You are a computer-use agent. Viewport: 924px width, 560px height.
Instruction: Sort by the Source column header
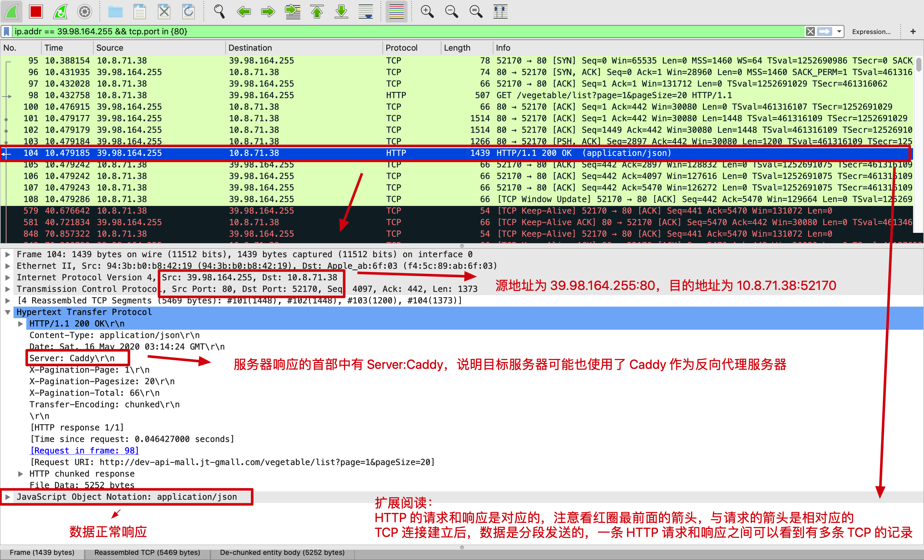pos(159,47)
